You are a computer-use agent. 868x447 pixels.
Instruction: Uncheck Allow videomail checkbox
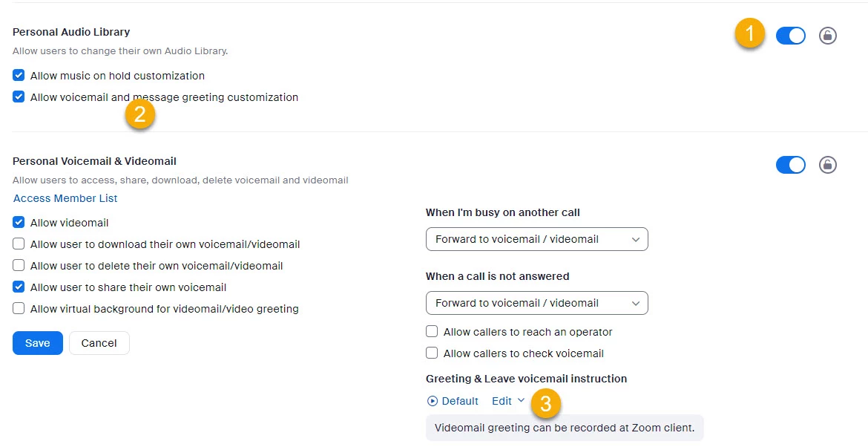(x=19, y=223)
